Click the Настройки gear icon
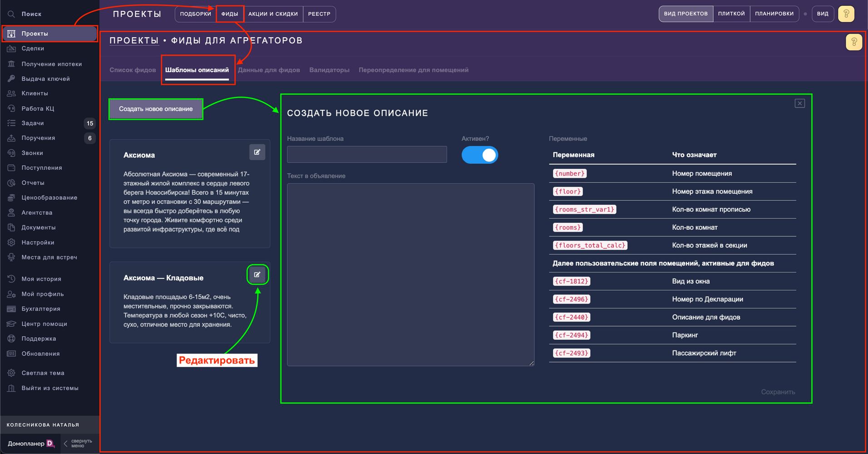This screenshot has height=454, width=868. click(x=11, y=242)
